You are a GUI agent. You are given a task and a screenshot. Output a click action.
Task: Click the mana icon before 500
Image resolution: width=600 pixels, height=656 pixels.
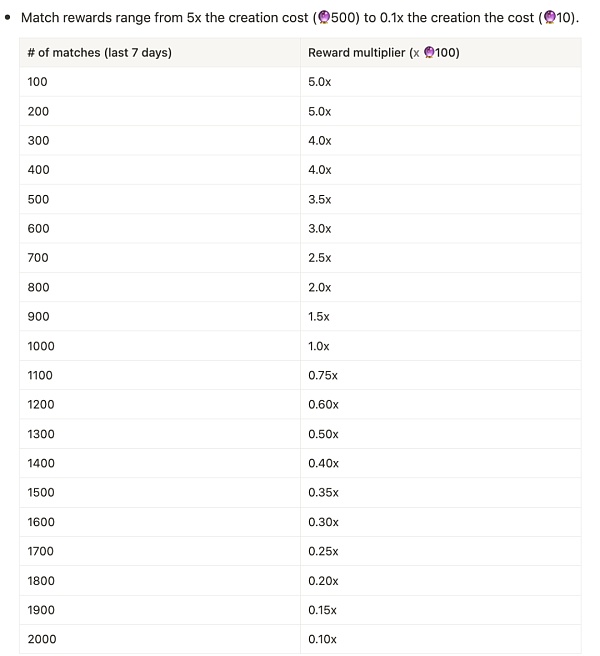(x=323, y=18)
